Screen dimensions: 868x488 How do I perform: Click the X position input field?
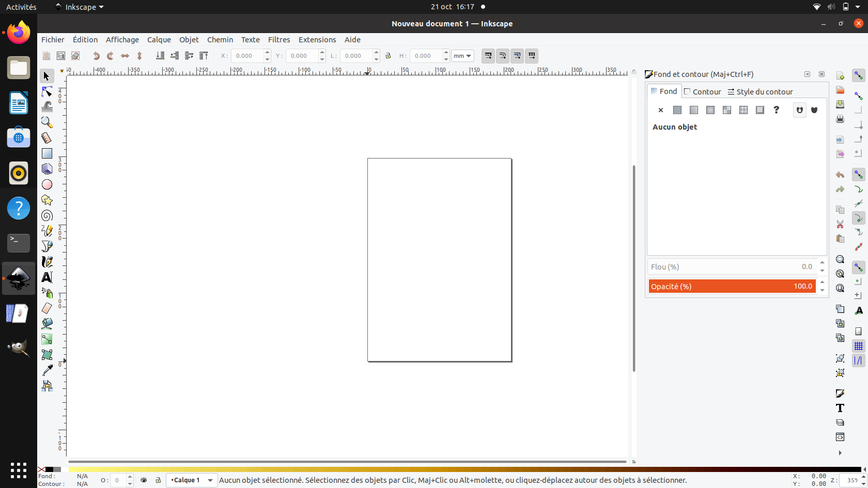247,56
